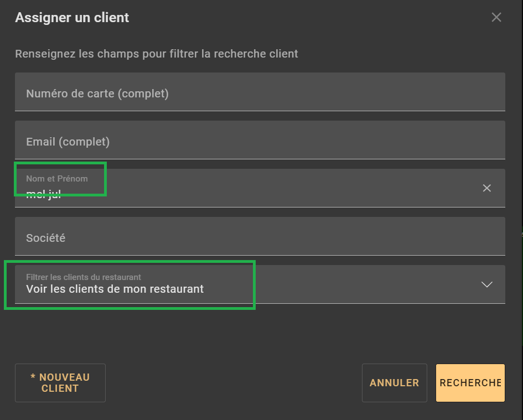Click the 'Société' placeholder label

(45, 238)
